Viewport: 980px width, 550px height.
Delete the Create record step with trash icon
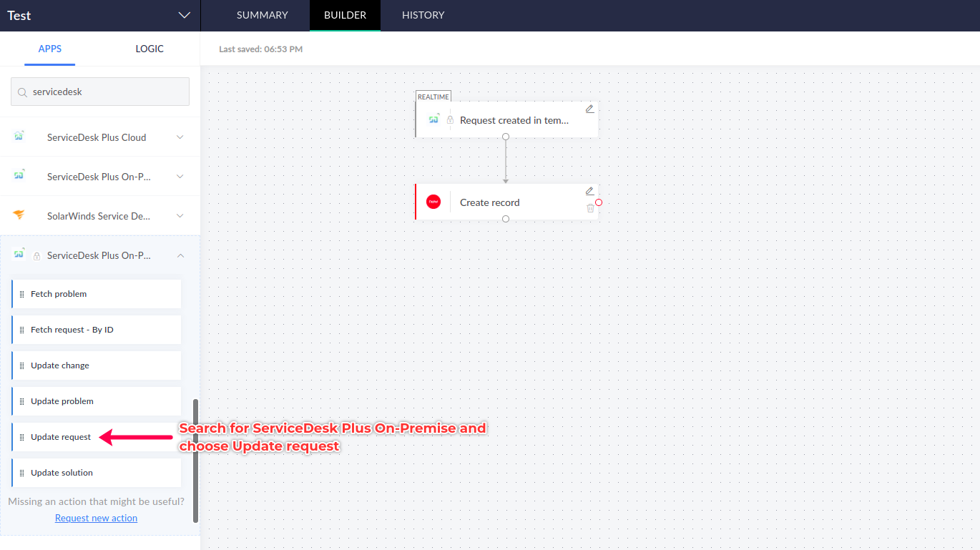coord(590,207)
